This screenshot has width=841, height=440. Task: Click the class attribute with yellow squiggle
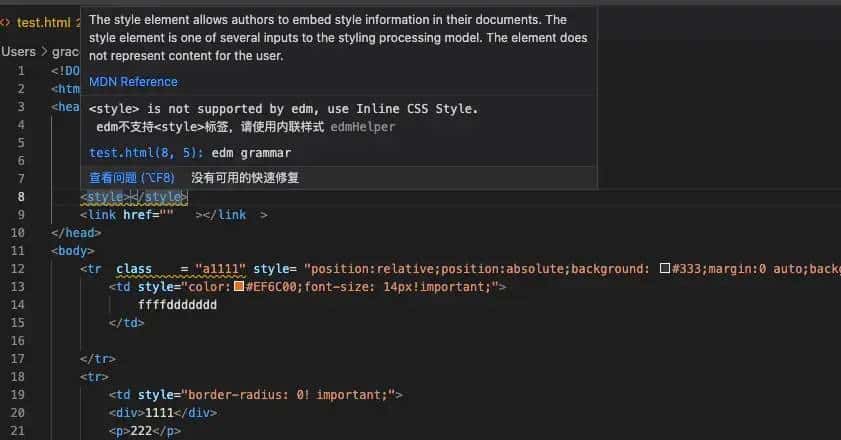coord(134,269)
